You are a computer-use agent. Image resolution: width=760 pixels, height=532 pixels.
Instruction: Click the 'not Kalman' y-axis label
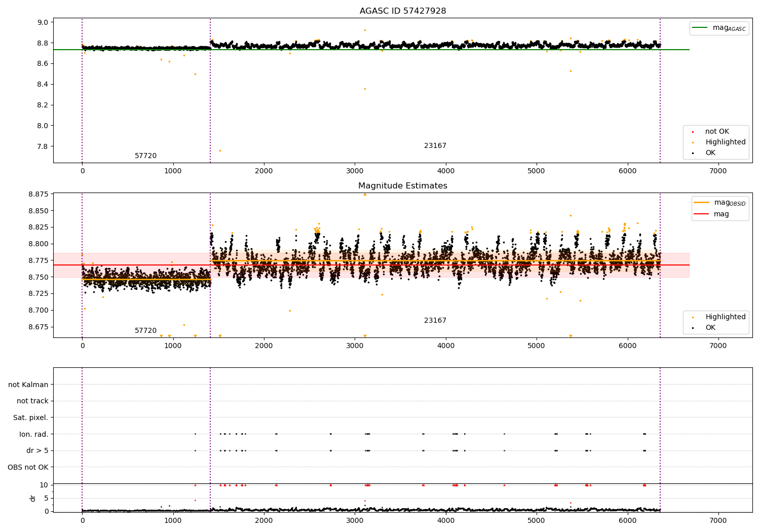pyautogui.click(x=28, y=385)
